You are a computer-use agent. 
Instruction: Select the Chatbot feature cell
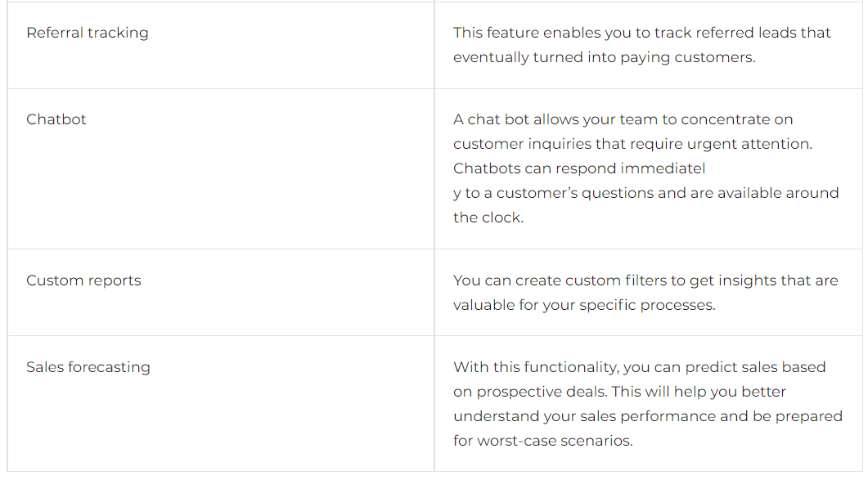221,168
